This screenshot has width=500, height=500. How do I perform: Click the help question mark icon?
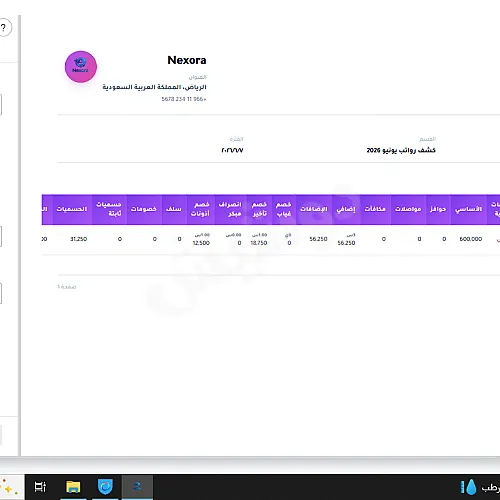(x=4, y=28)
